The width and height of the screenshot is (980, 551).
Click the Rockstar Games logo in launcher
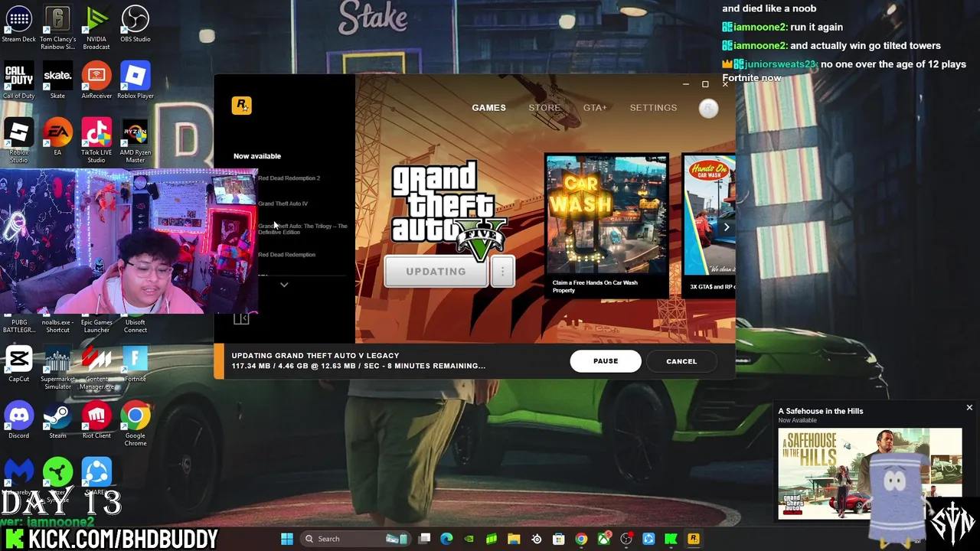[x=241, y=106]
